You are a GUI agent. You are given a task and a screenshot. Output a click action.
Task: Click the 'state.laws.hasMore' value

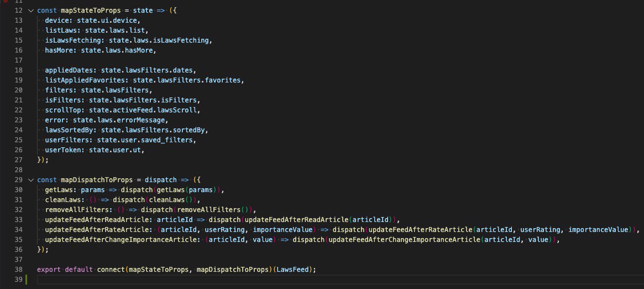tap(117, 50)
